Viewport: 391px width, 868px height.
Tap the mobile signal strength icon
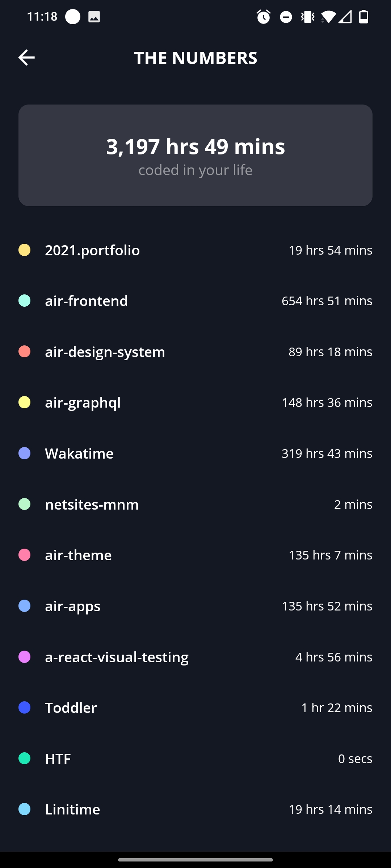(x=345, y=17)
